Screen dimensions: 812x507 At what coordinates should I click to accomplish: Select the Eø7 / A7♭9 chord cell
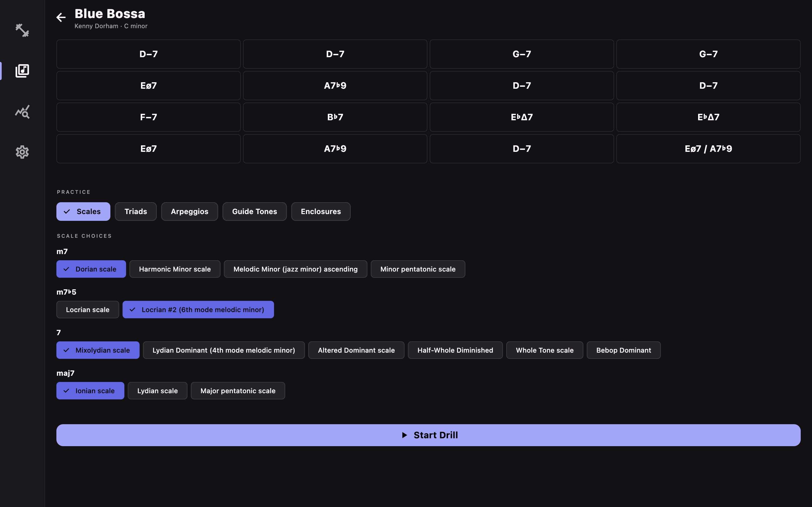708,148
